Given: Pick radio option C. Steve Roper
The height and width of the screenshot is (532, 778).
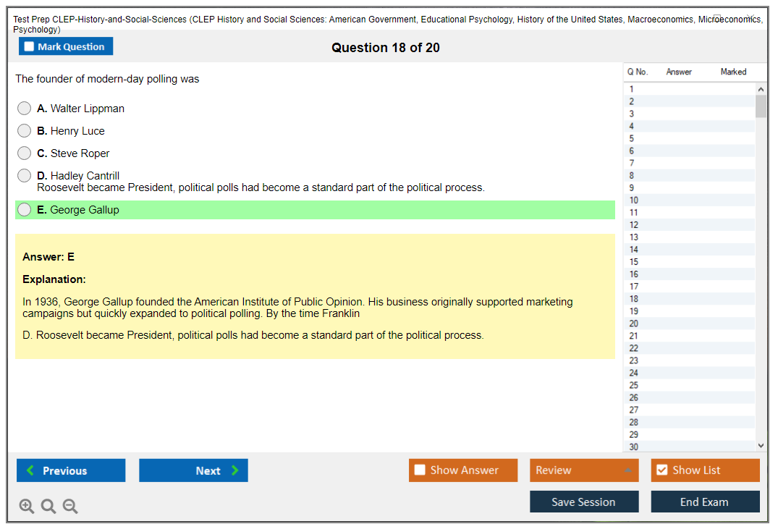Looking at the screenshot, I should pos(25,153).
